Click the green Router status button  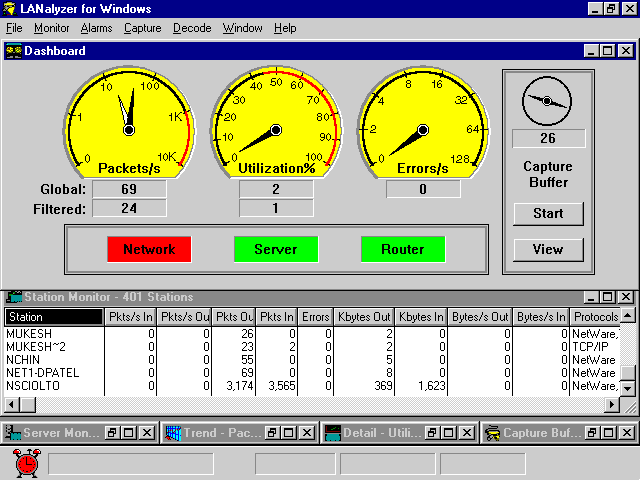pos(403,249)
